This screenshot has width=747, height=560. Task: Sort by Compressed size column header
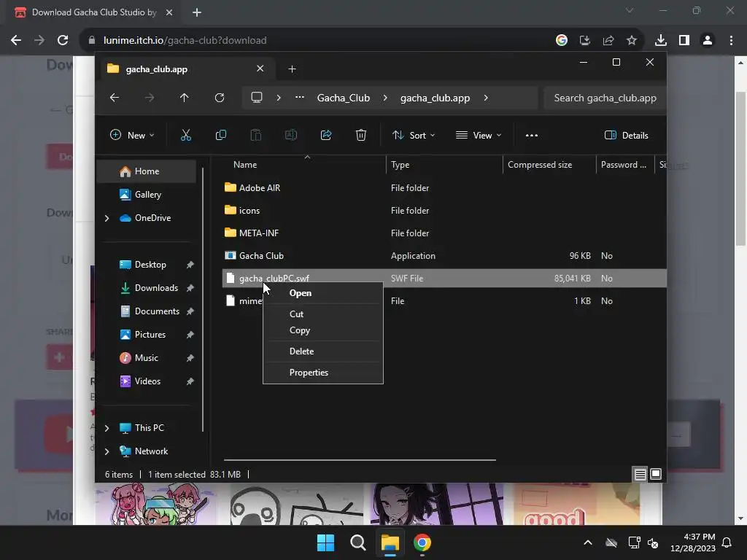tap(540, 164)
